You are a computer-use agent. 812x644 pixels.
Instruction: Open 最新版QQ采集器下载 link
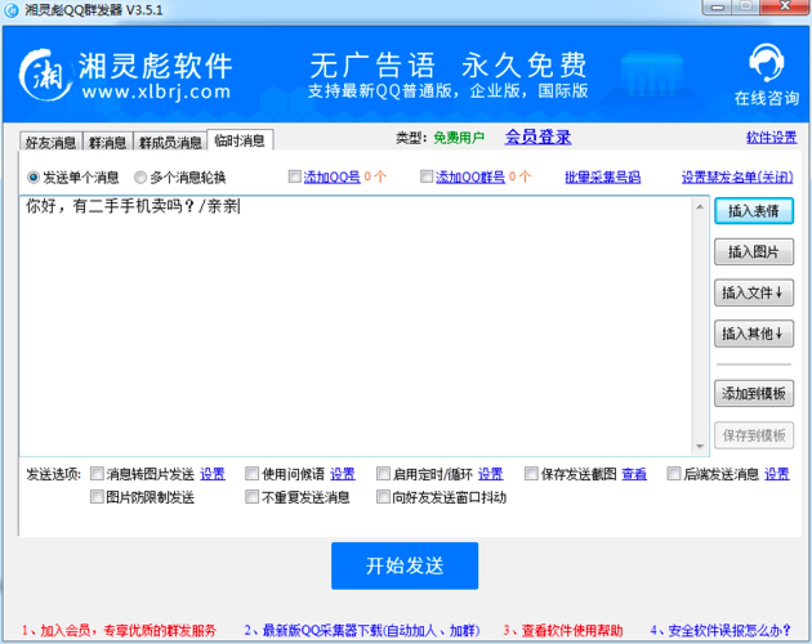click(x=362, y=630)
